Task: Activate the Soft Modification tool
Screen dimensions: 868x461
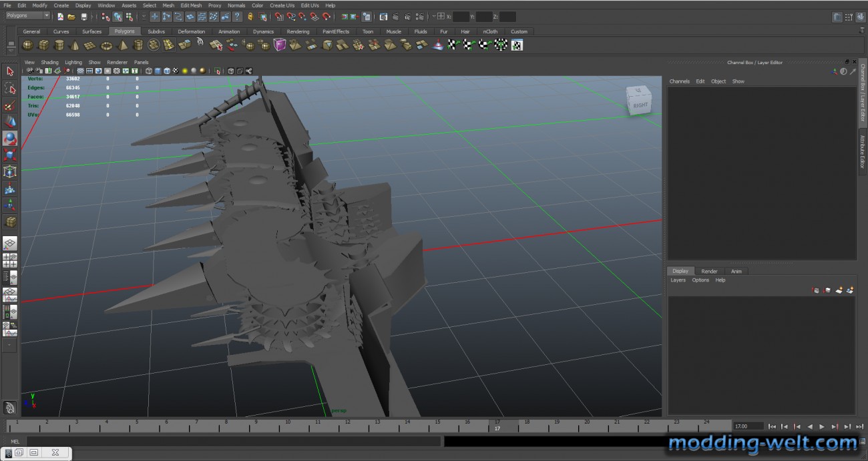Action: pos(10,188)
